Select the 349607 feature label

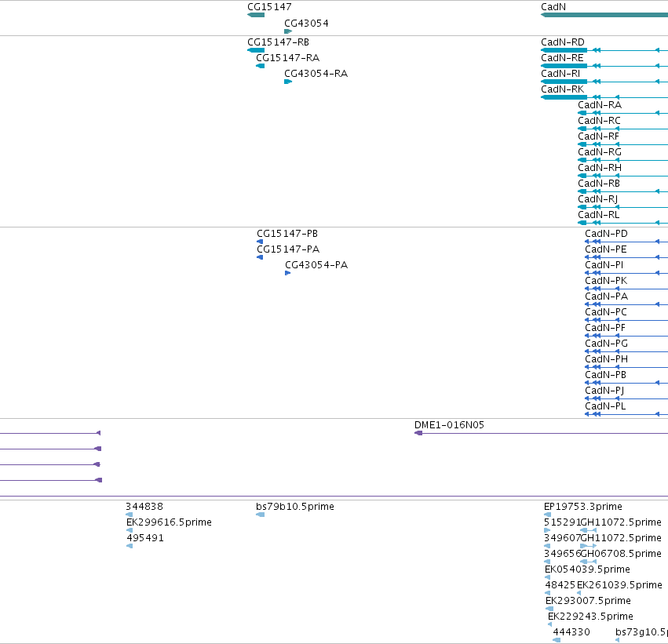tap(562, 538)
